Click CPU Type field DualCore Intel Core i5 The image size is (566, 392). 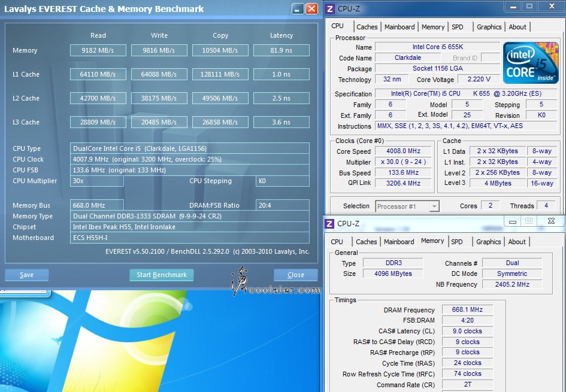[189, 148]
